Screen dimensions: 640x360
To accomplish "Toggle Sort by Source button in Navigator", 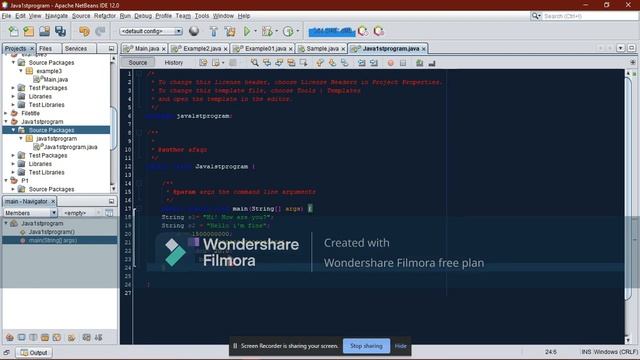I will [98, 337].
